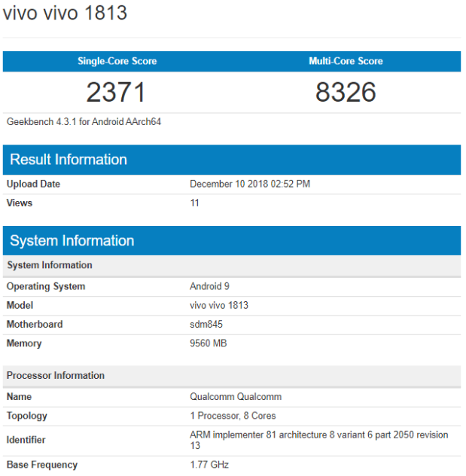466x476 pixels.
Task: Click the page title 'vivo vivo 1813'
Action: pyautogui.click(x=65, y=13)
